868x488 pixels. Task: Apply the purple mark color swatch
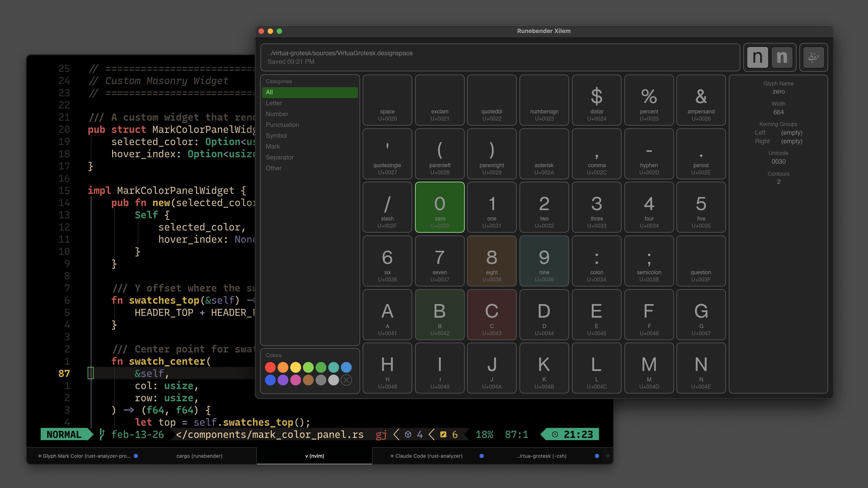coord(283,380)
